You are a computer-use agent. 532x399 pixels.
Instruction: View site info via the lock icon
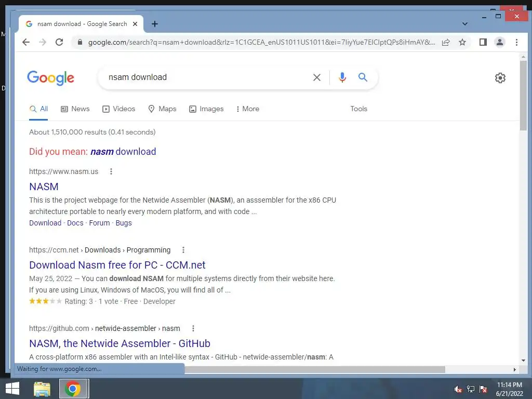pyautogui.click(x=80, y=42)
